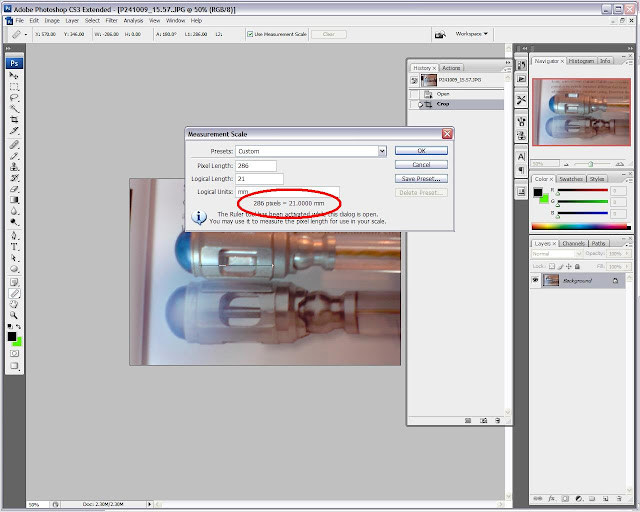Open status bar info arrow menu
The image size is (640, 512).
click(149, 504)
